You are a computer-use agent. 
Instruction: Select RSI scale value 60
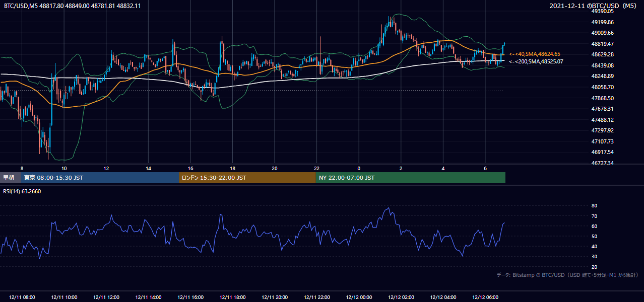pyautogui.click(x=594, y=226)
